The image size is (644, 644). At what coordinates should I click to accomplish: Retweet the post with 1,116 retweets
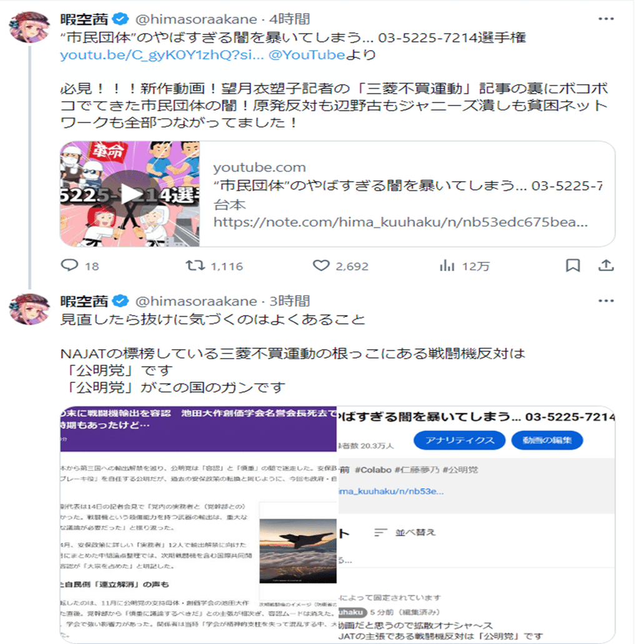[x=214, y=266]
